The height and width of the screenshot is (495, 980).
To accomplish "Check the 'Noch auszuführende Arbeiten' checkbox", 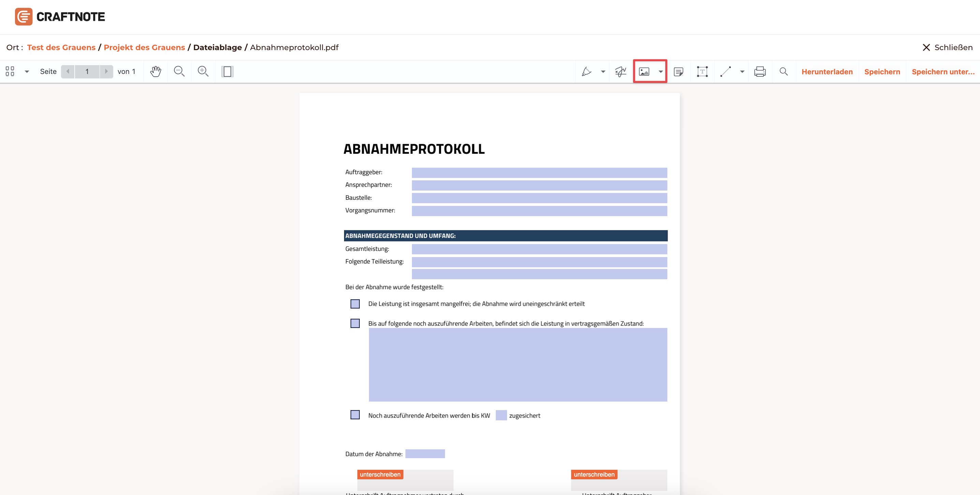I will coord(355,415).
